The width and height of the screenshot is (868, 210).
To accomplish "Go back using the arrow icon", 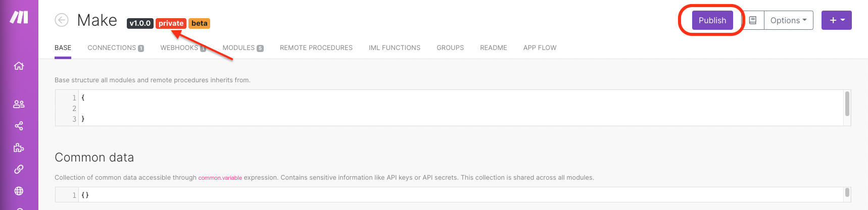I will tap(62, 20).
